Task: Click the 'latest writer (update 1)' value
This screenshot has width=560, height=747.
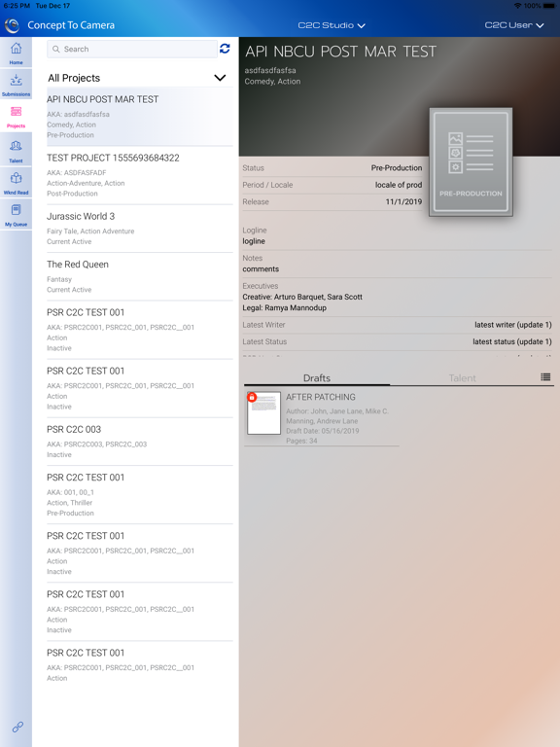Action: point(513,325)
